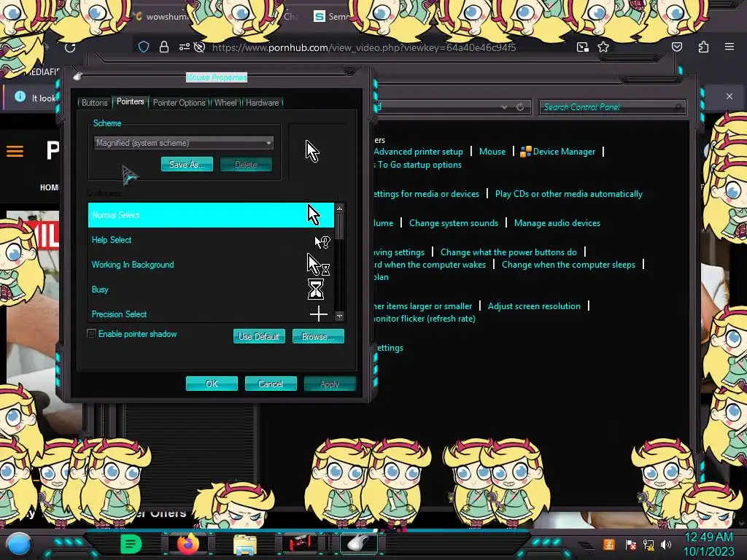Open the orange site menu hamburger

coord(15,152)
